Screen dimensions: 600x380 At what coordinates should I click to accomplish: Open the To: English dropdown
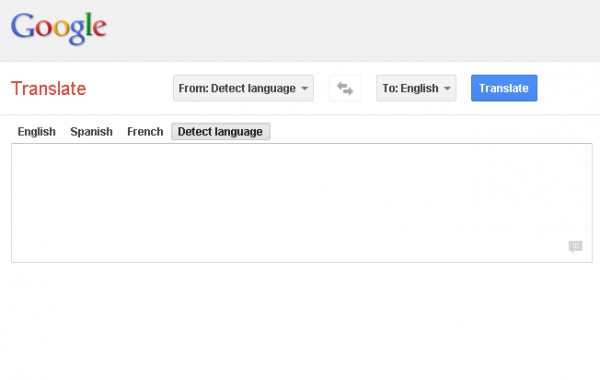click(x=416, y=88)
